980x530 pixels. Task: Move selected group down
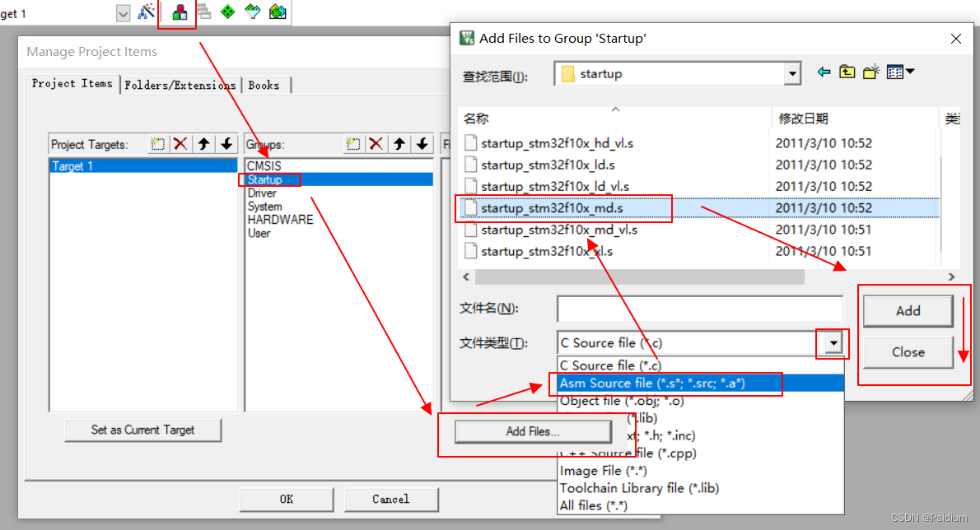point(422,144)
